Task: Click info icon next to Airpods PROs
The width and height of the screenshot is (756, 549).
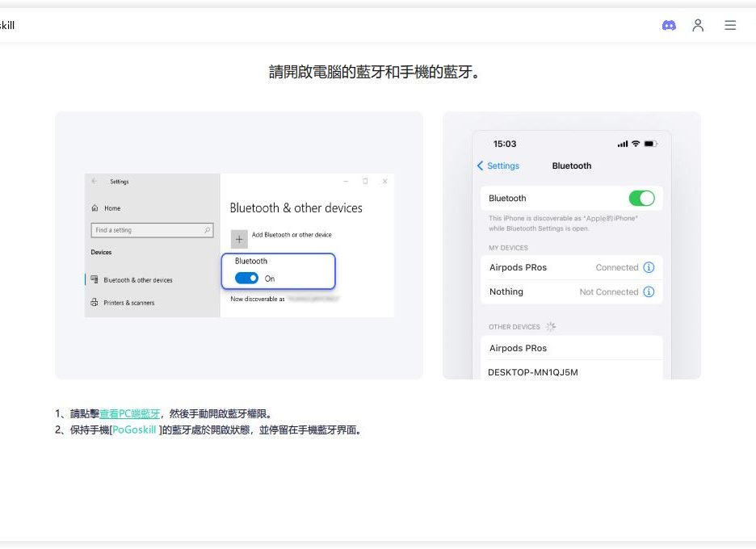Action: [649, 267]
